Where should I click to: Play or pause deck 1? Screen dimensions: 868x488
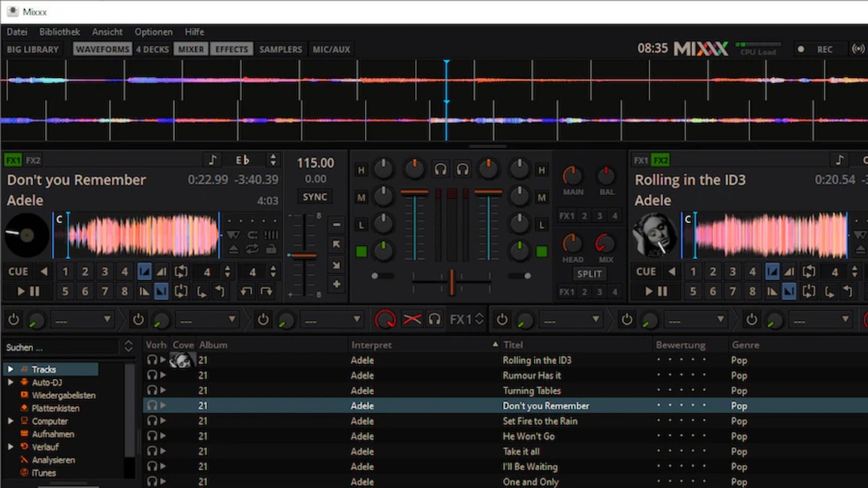tap(28, 291)
